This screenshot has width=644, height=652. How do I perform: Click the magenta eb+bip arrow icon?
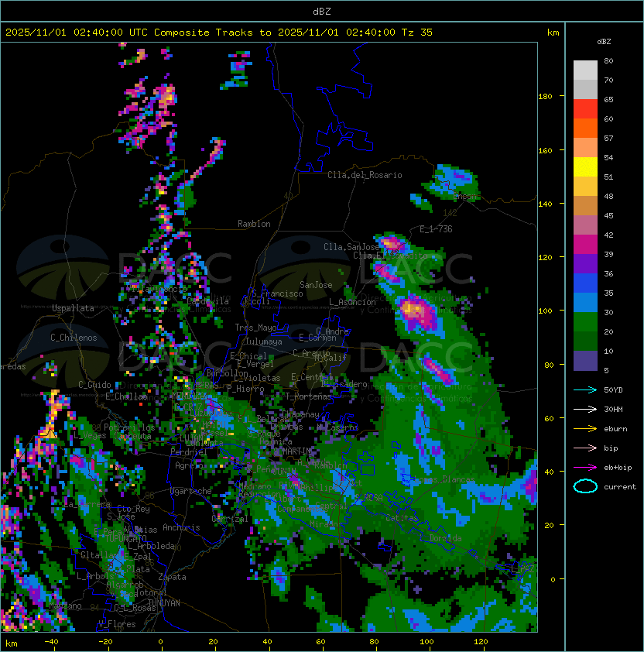tap(585, 468)
